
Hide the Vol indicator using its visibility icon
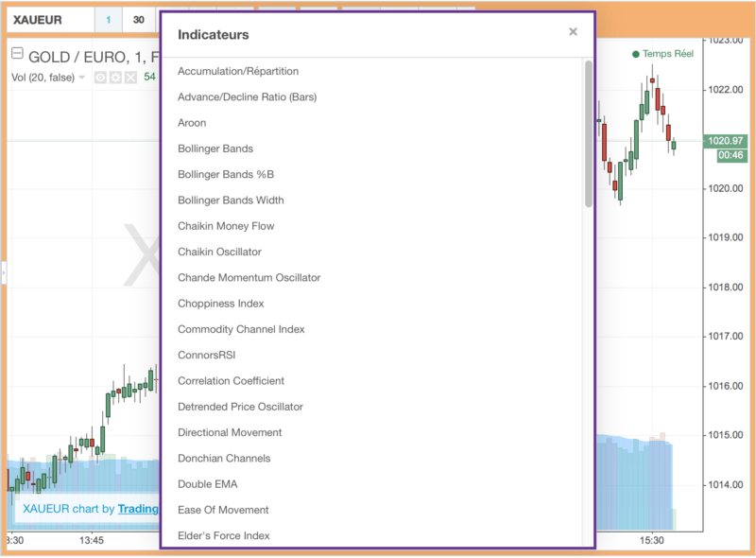[x=100, y=78]
